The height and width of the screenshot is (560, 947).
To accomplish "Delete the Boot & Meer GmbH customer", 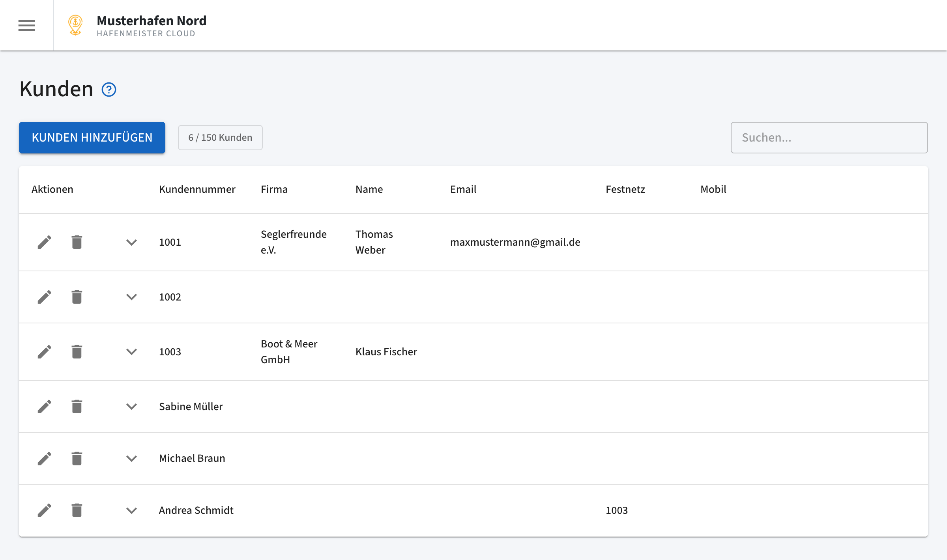I will coord(77,351).
